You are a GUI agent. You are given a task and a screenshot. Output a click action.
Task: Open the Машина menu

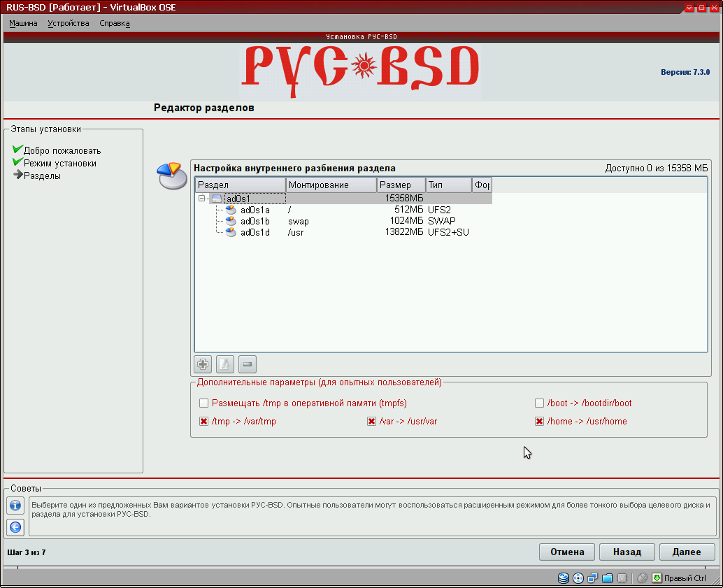pyautogui.click(x=23, y=23)
